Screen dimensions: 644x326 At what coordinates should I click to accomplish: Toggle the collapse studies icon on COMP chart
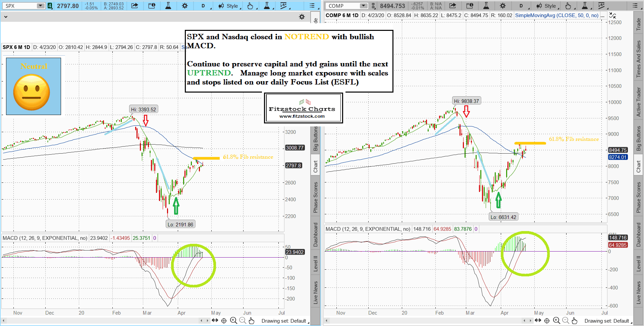(x=612, y=15)
